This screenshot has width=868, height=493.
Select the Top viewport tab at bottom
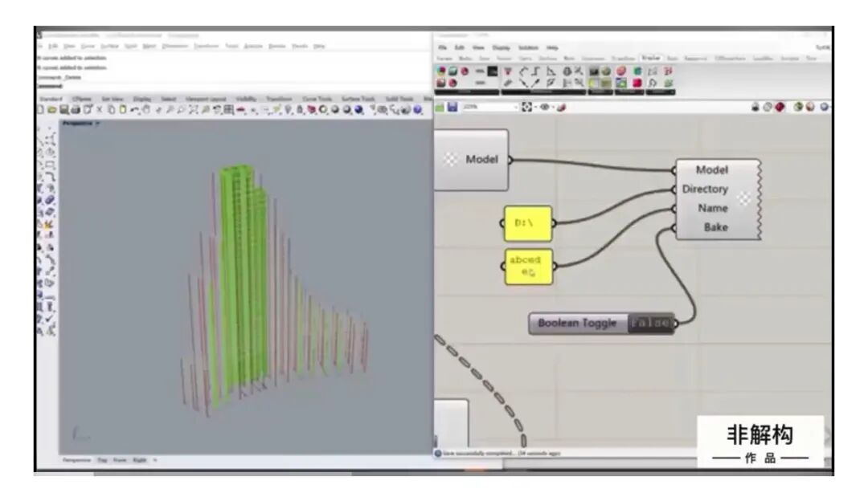(102, 460)
